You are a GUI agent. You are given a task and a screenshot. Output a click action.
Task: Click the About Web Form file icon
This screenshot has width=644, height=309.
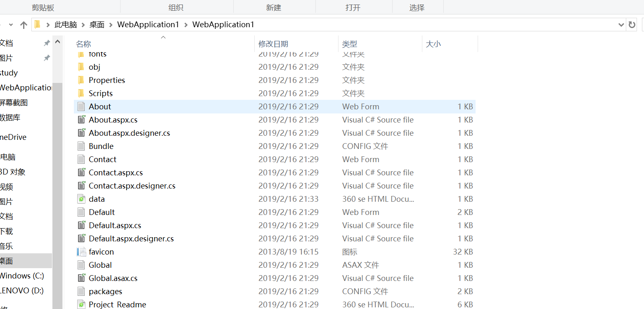[81, 106]
